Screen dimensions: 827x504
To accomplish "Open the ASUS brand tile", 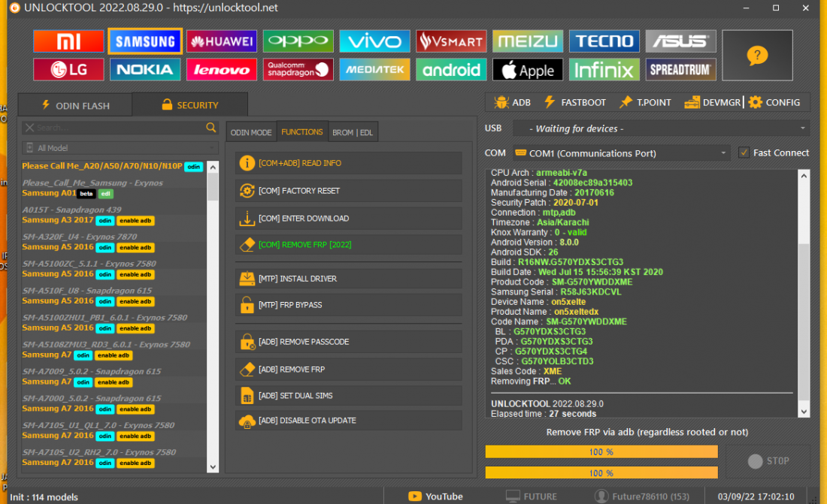I will tap(680, 41).
